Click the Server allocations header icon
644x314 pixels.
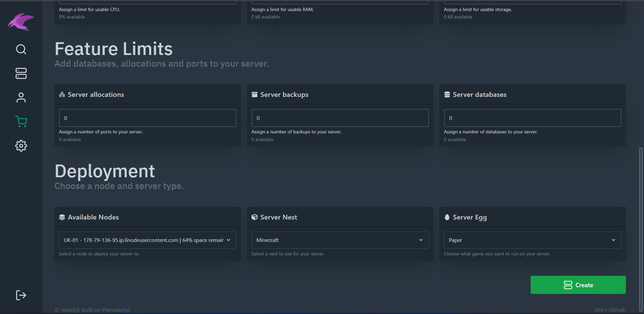62,95
